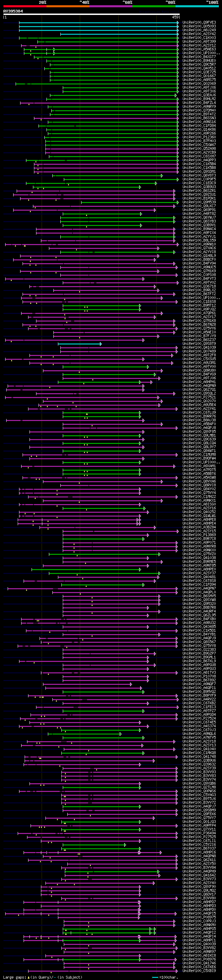Select hit label UniRef100_P08975
The image size is (222, 980).
click(x=199, y=917)
